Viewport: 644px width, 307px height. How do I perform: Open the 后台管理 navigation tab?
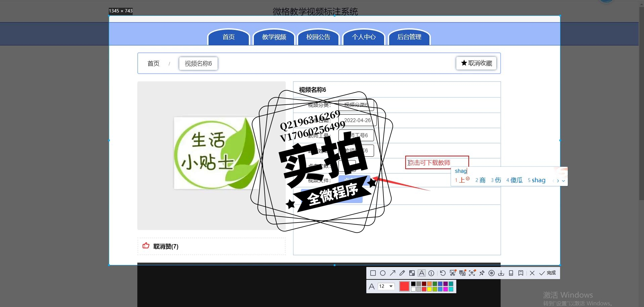[x=409, y=37]
